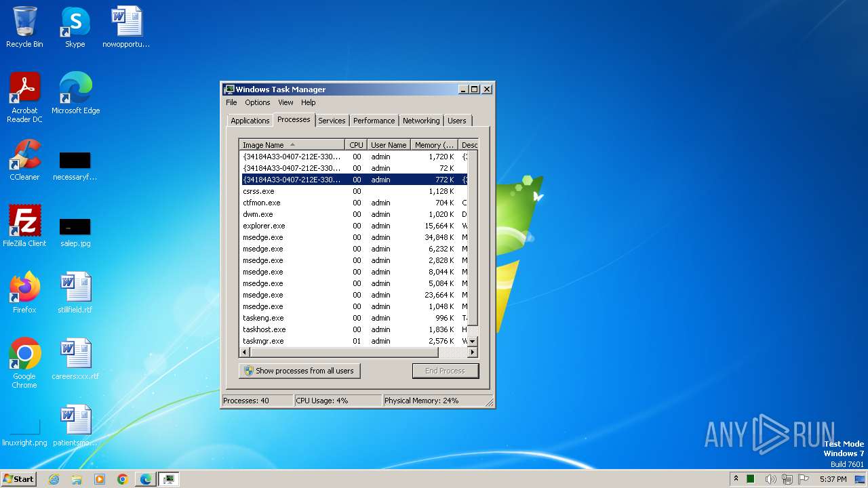Open the media player taskbar icon

point(100,479)
